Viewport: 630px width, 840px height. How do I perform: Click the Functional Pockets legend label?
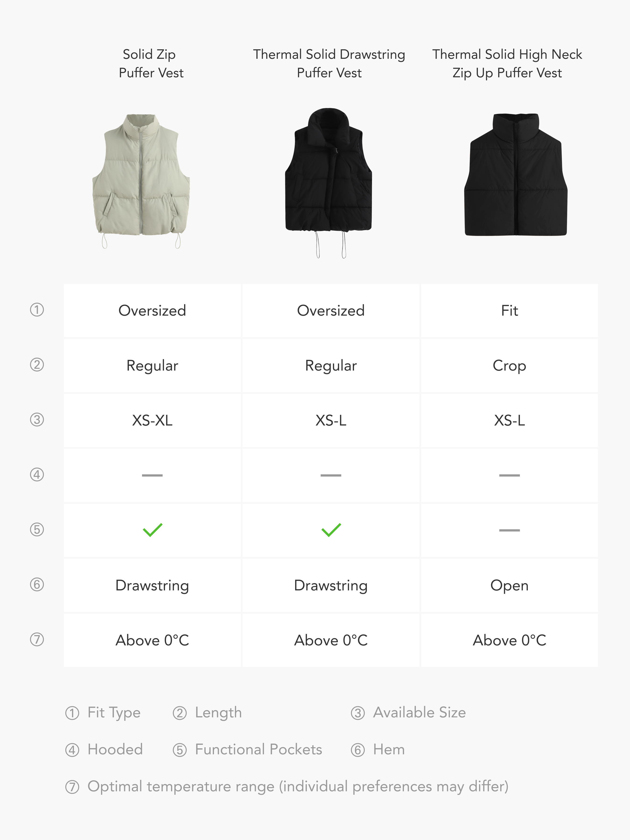(x=258, y=750)
